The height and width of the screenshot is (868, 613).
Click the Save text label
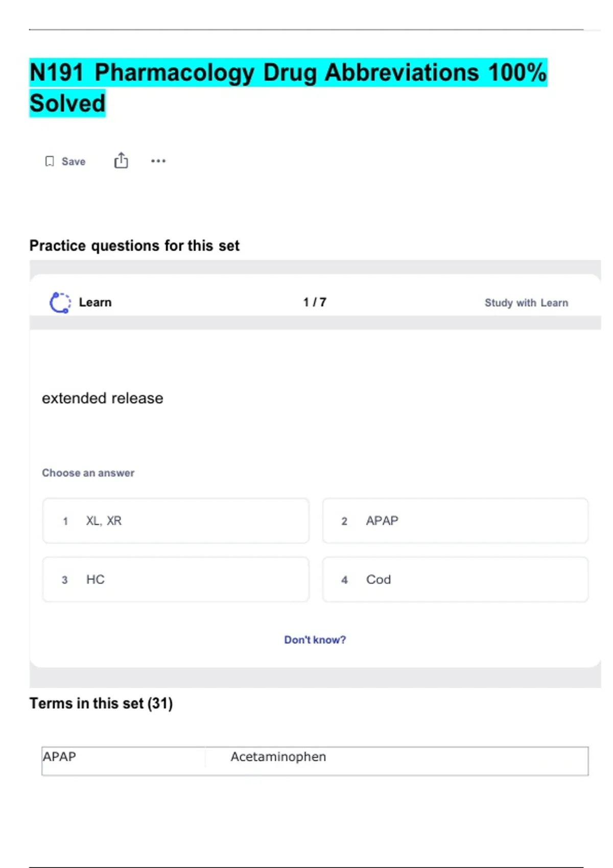pos(74,161)
